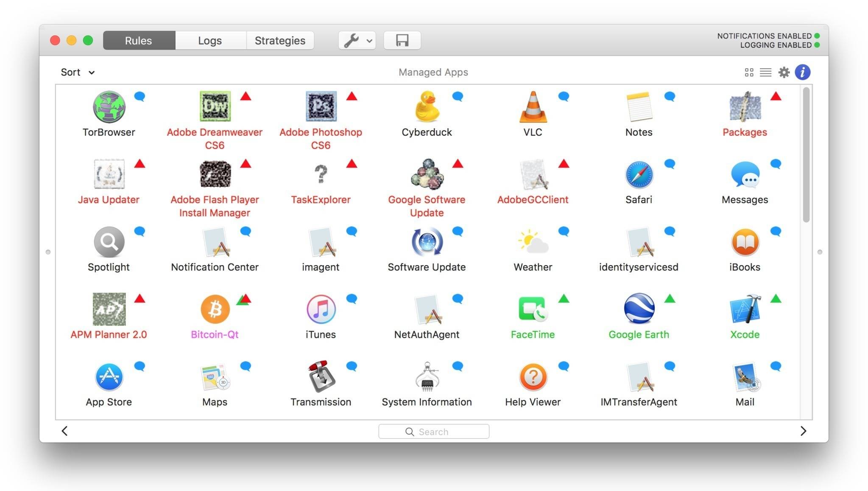Open the wrench tools dropdown menu
The width and height of the screenshot is (868, 491).
coord(357,40)
